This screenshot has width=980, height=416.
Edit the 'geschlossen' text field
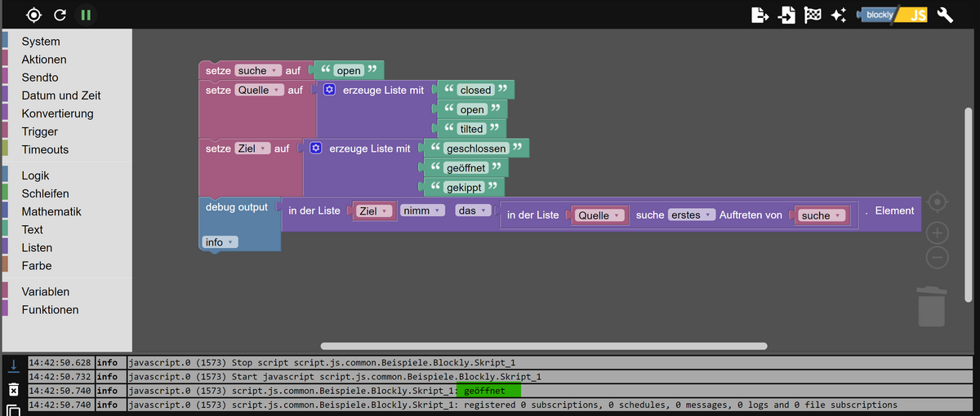(x=475, y=148)
